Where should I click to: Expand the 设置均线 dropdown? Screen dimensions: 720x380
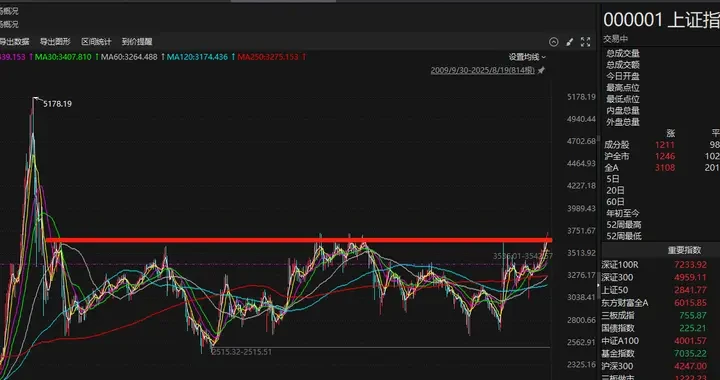tap(527, 57)
